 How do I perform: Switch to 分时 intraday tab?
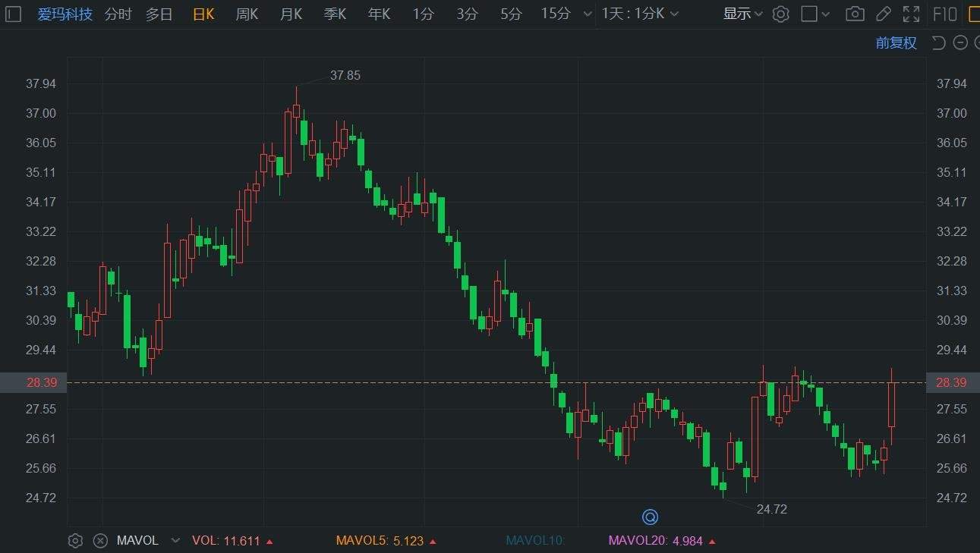pyautogui.click(x=118, y=14)
